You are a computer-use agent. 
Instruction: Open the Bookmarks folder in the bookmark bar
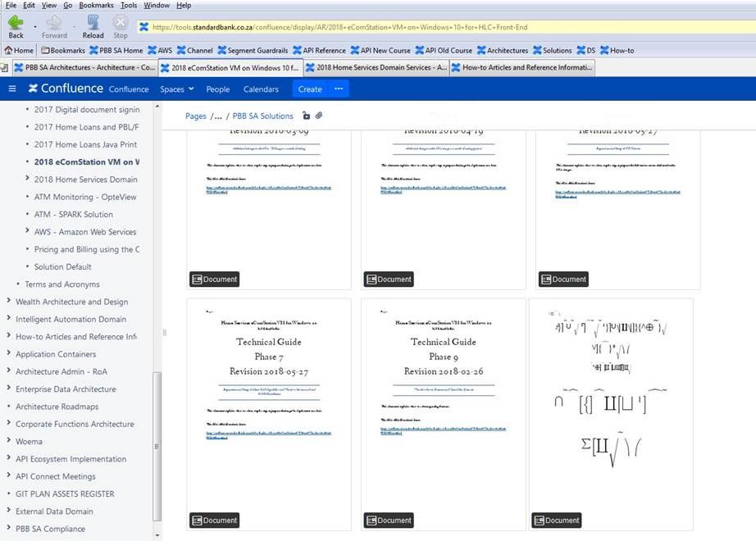point(63,50)
